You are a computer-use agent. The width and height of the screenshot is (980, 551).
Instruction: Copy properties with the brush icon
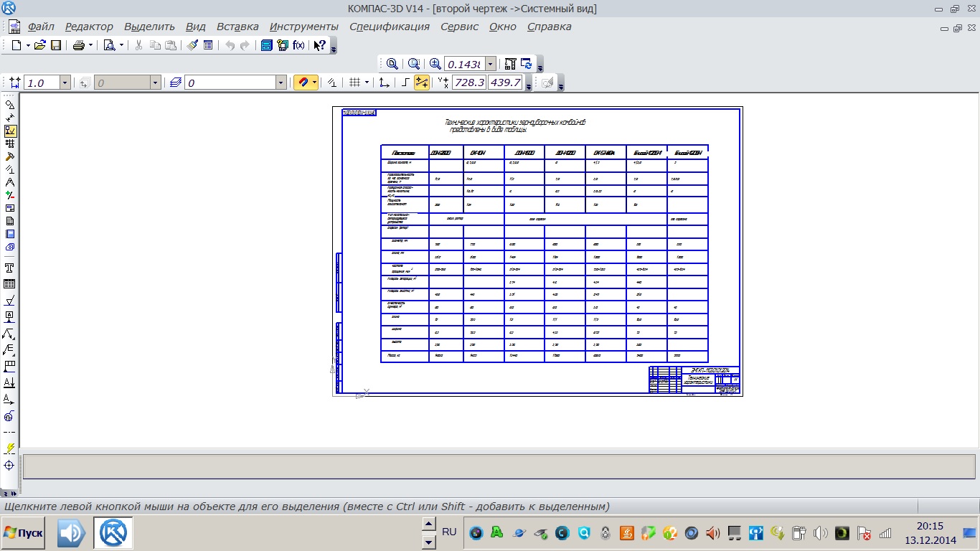tap(192, 44)
